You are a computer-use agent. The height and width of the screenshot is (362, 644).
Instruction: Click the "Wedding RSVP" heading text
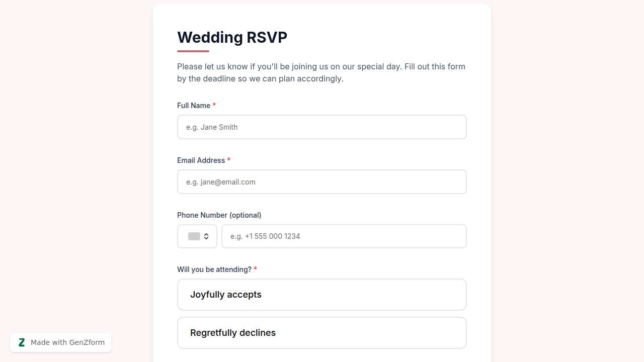(x=232, y=37)
